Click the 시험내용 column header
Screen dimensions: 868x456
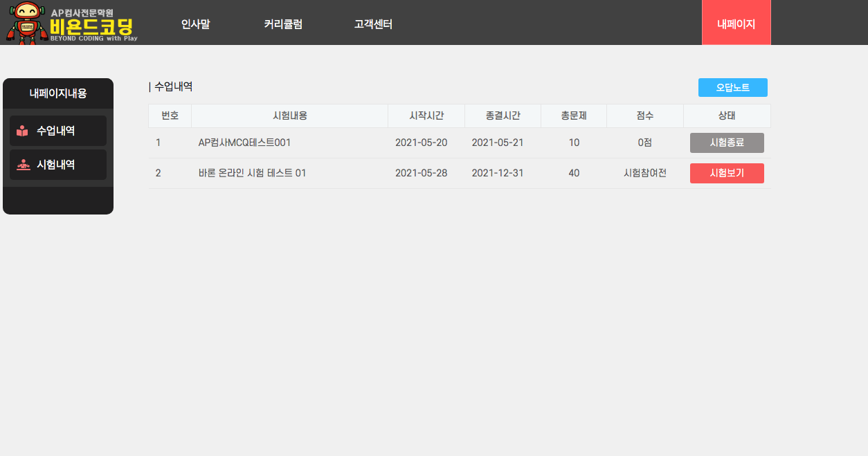290,116
